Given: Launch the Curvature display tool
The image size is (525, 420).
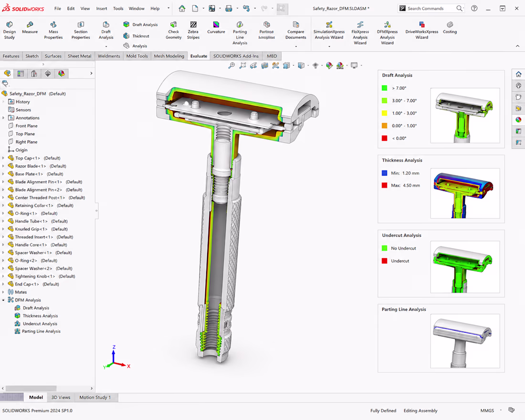Looking at the screenshot, I should (216, 28).
